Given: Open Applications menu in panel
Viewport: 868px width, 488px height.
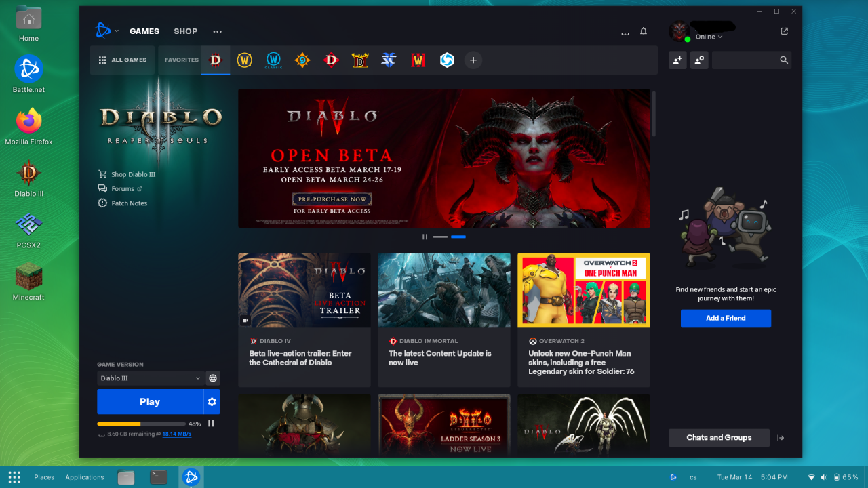Looking at the screenshot, I should 85,477.
